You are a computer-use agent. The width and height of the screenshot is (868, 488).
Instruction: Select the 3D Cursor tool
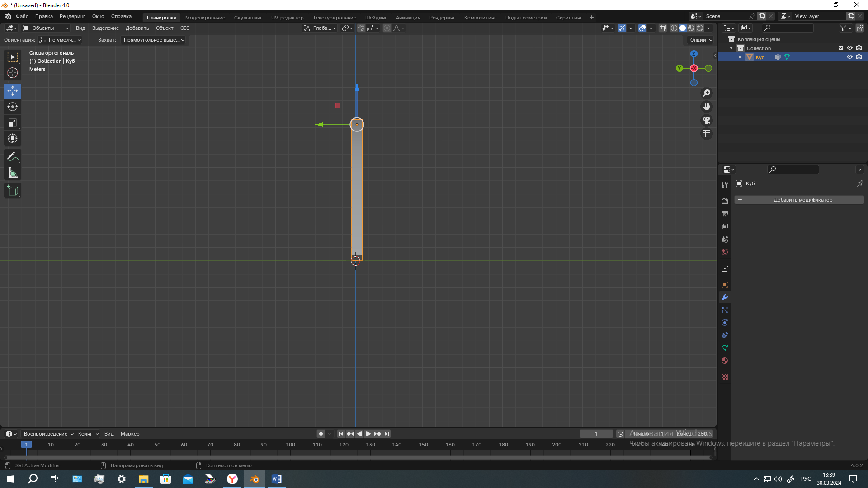click(13, 73)
